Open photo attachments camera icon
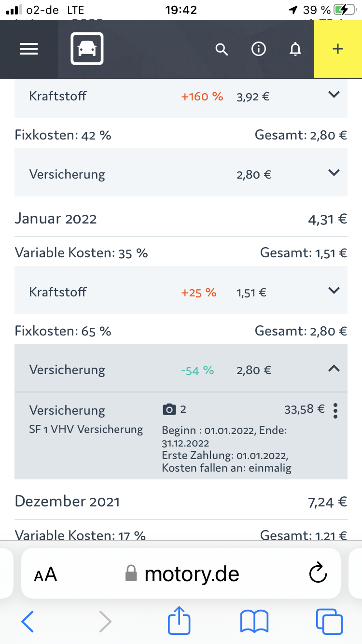This screenshot has width=362, height=644. pos(169,410)
